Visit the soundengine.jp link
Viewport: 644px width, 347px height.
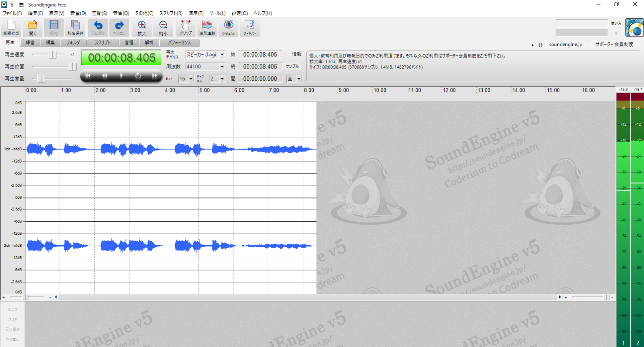pyautogui.click(x=565, y=45)
